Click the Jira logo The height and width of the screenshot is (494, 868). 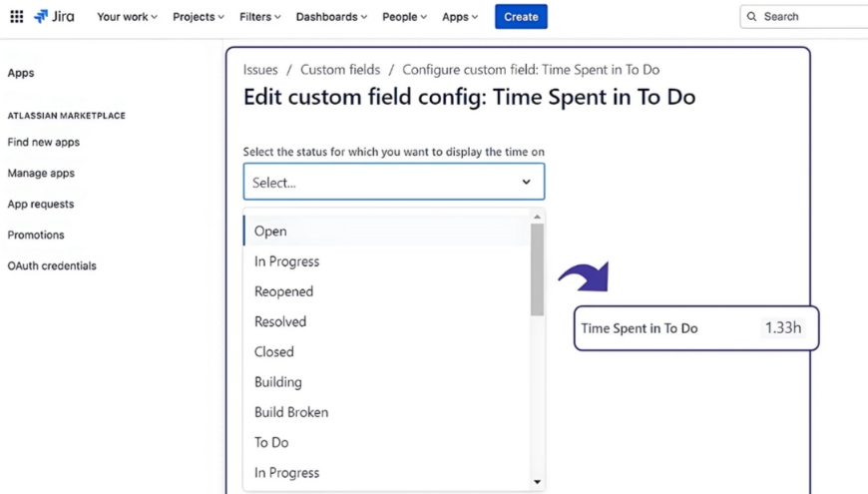tap(54, 17)
